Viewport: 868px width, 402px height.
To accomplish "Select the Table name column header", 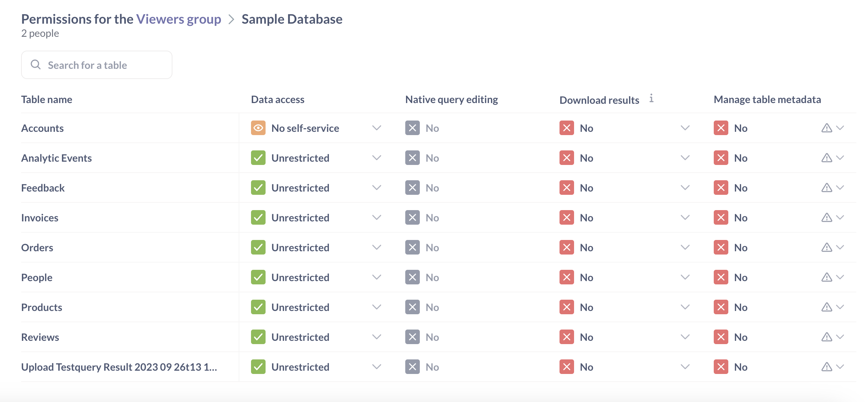I will click(x=47, y=99).
